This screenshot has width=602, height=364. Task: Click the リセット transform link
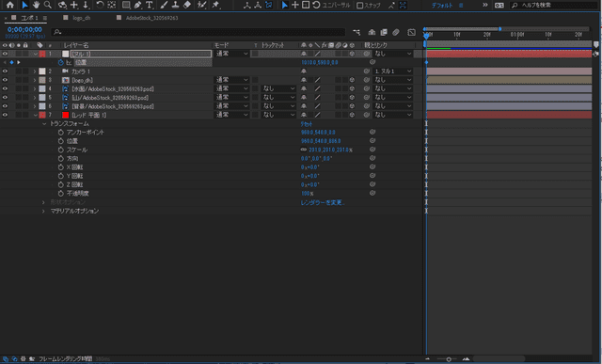click(307, 123)
